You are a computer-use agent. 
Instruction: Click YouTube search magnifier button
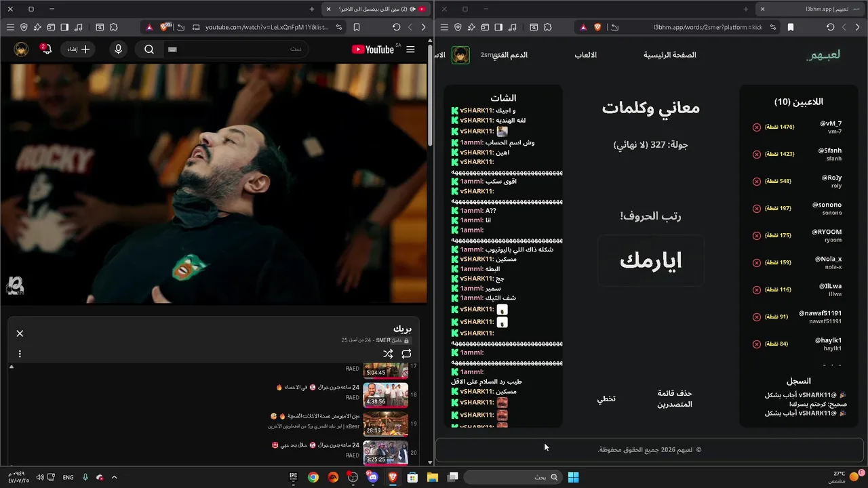(149, 49)
